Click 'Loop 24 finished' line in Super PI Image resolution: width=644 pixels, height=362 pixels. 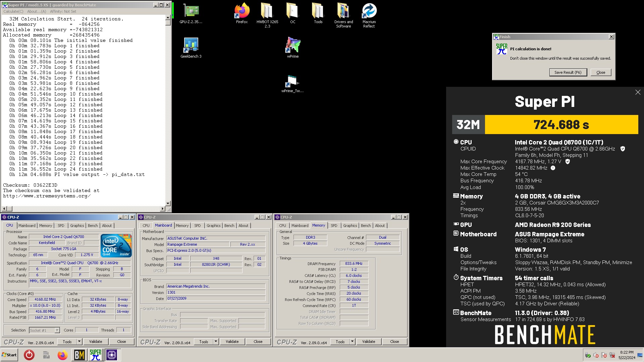pyautogui.click(x=56, y=169)
